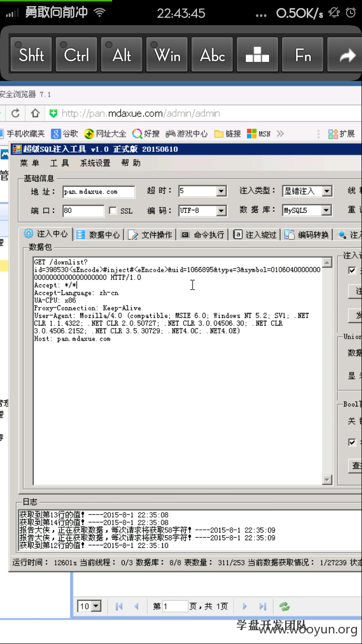This screenshot has width=362, height=644.
Task: Tap the Fn key button
Action: click(303, 55)
